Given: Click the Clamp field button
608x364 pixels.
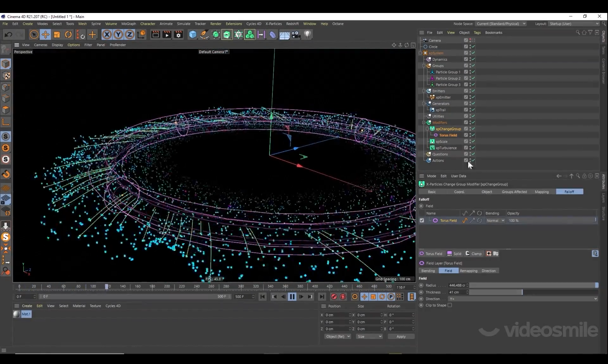Looking at the screenshot, I should click(x=473, y=254).
